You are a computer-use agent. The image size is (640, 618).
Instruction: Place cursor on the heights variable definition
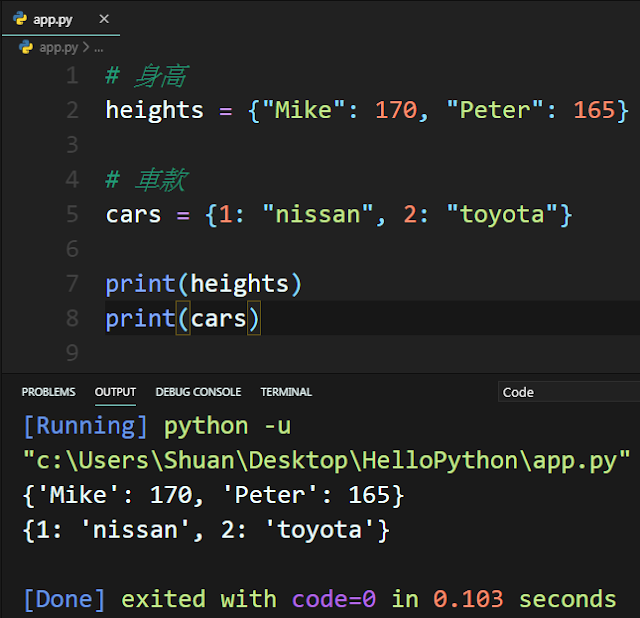point(154,110)
